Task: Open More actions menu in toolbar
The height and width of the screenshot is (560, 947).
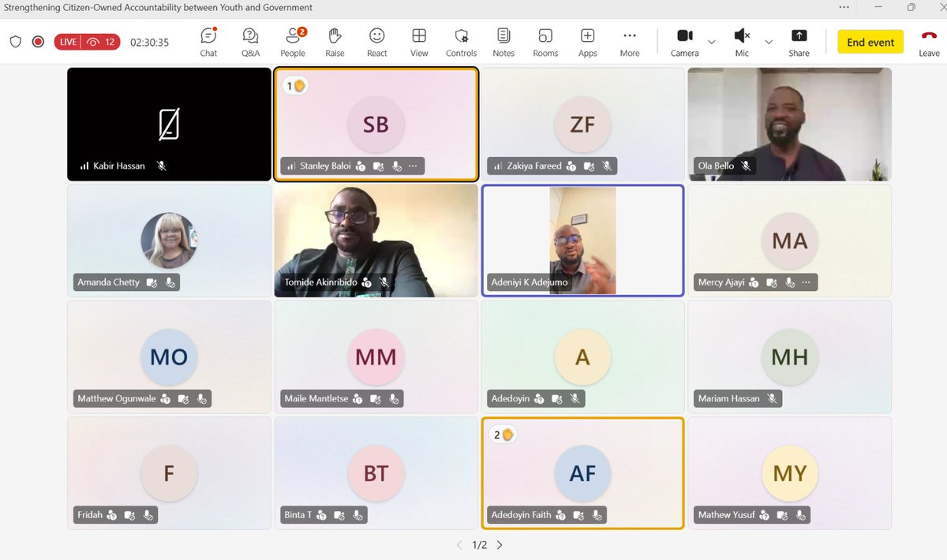Action: (630, 42)
